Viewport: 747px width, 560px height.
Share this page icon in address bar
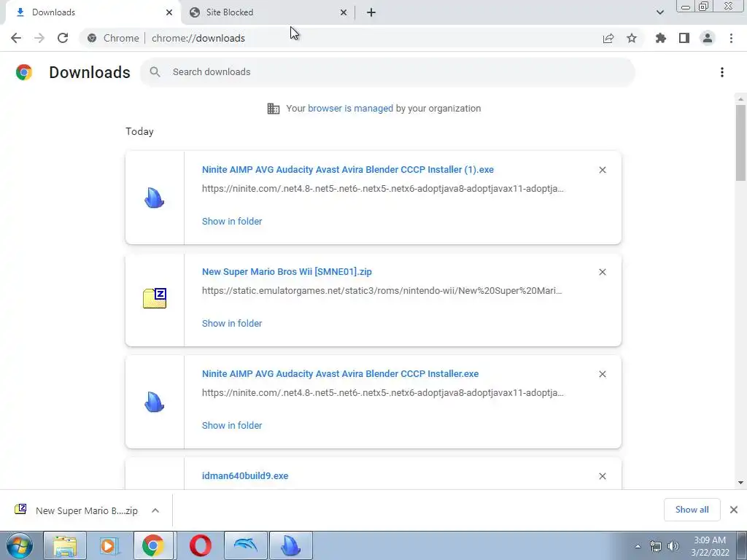coord(608,38)
